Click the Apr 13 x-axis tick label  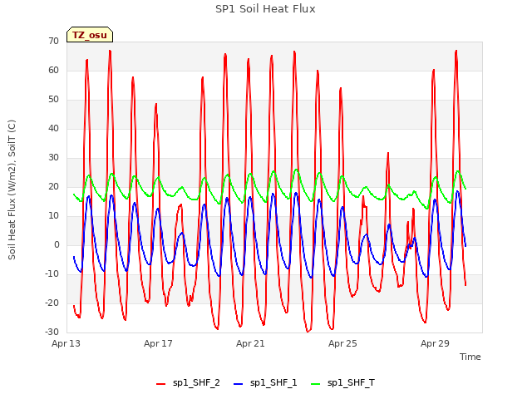66,343
